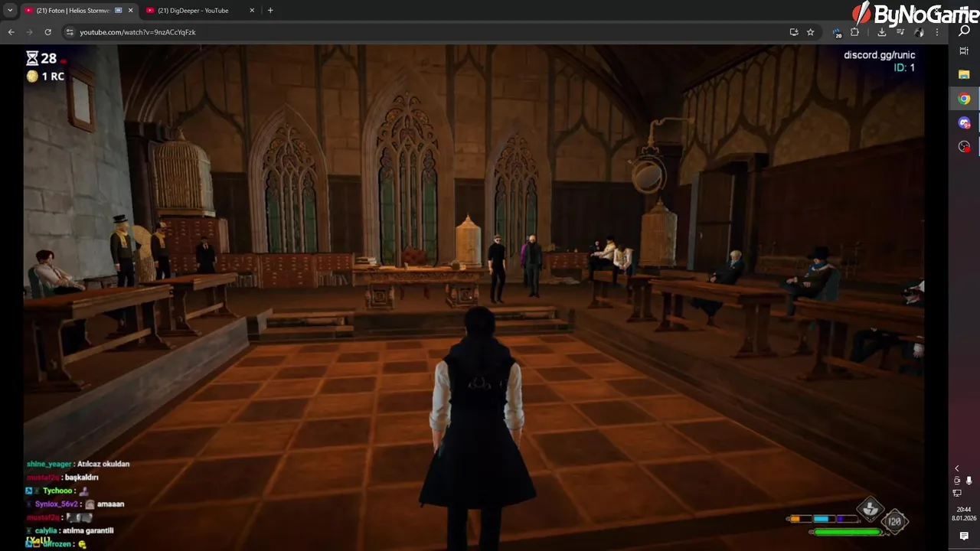Open Task View on the taskbar
Viewport: 980px width, 551px height.
(964, 51)
